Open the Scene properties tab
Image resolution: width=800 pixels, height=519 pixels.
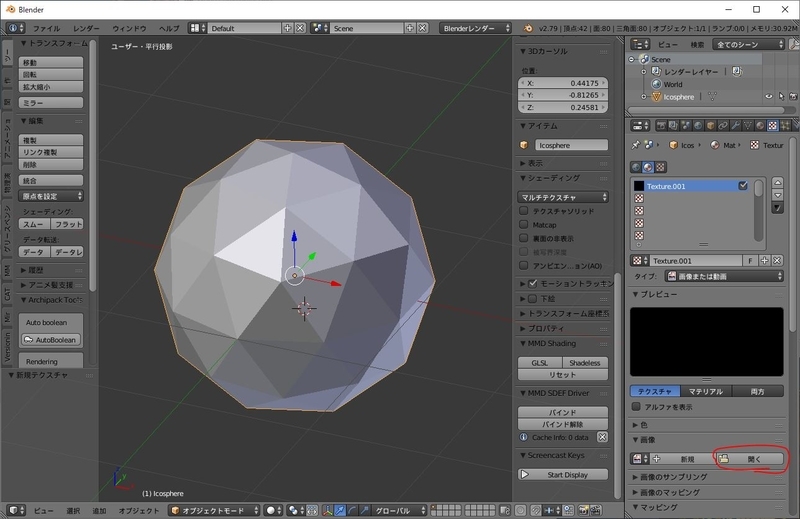(686, 126)
